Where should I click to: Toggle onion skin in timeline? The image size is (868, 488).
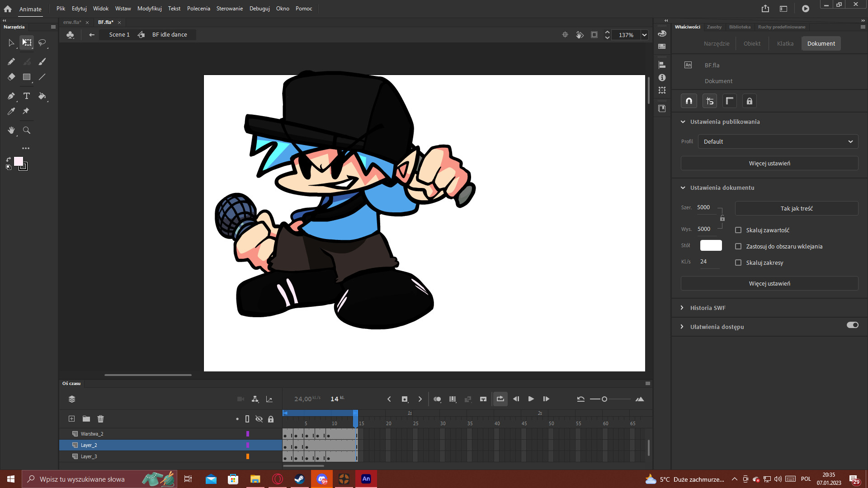pos(437,399)
